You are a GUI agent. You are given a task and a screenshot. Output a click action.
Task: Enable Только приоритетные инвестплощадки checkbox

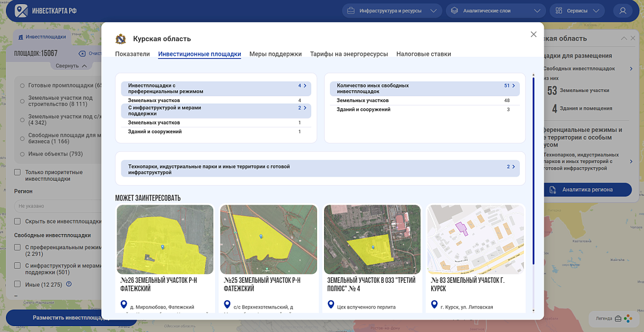(x=17, y=172)
